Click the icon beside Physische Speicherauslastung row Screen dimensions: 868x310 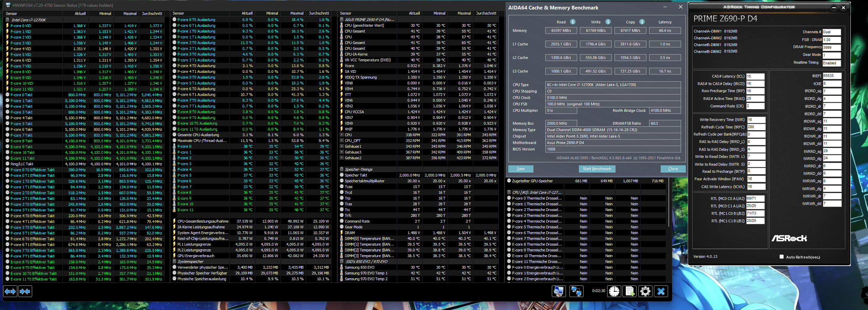pos(174,279)
